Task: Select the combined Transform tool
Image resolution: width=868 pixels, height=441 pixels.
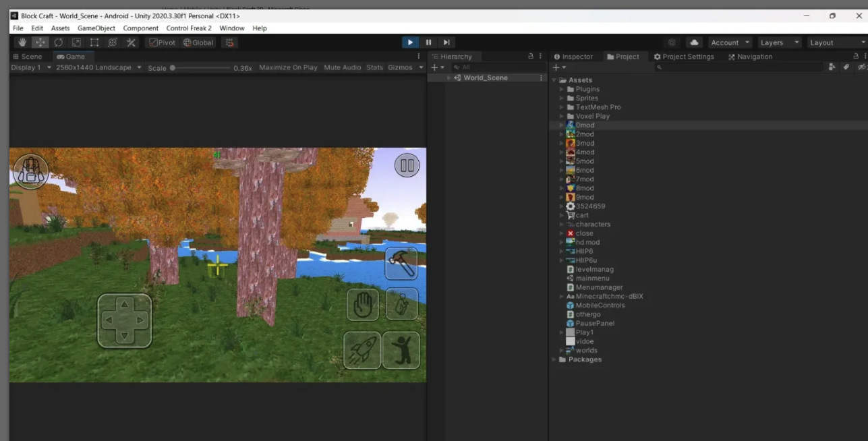Action: point(113,42)
